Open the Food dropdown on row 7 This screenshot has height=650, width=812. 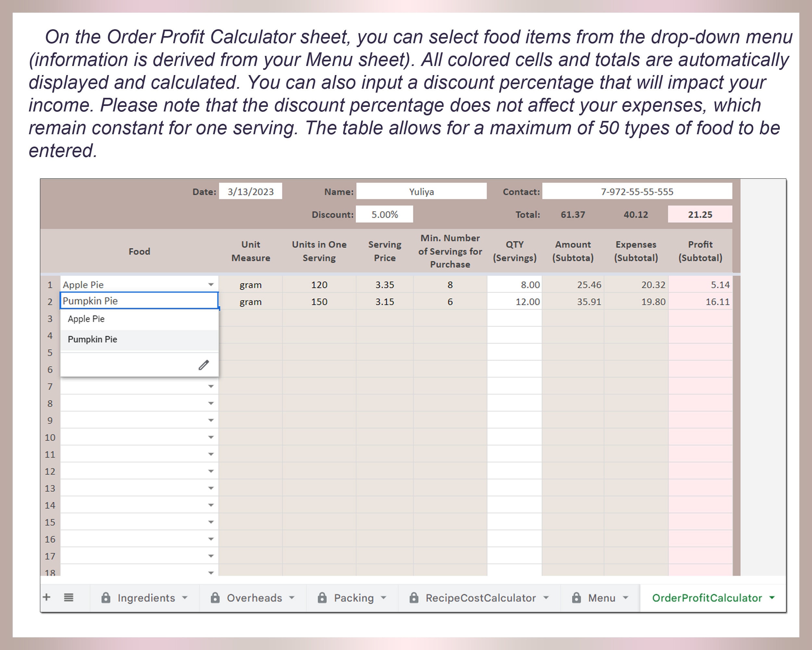pos(210,386)
